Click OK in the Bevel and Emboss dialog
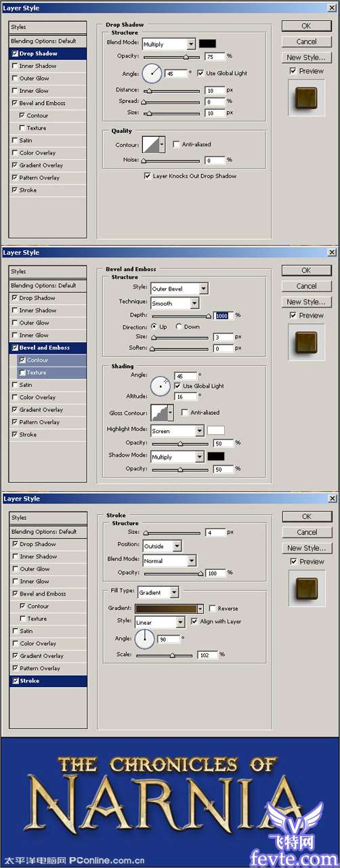The image size is (340, 868). click(x=306, y=270)
